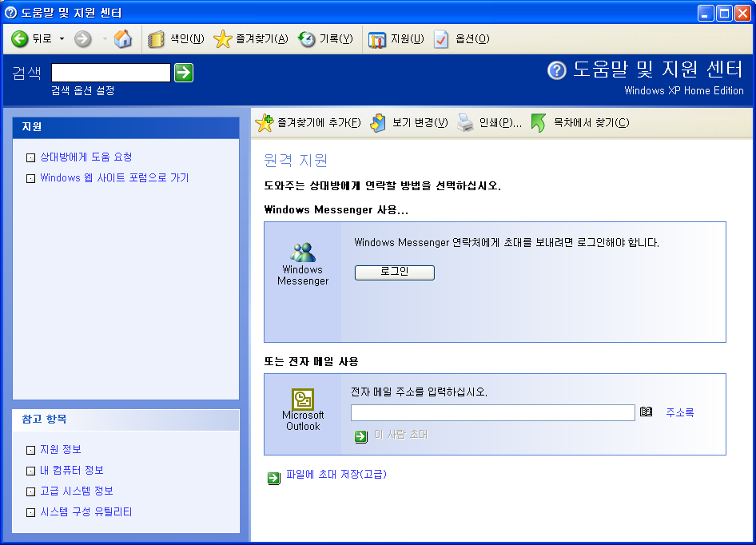Open the Back button history dropdown arrow
The image size is (756, 545).
point(62,38)
